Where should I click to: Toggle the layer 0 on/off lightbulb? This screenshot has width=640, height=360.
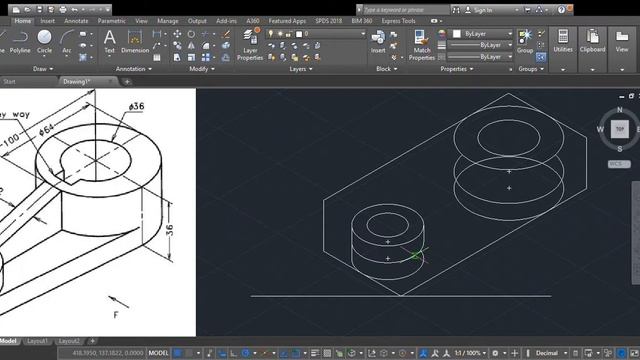[x=271, y=34]
